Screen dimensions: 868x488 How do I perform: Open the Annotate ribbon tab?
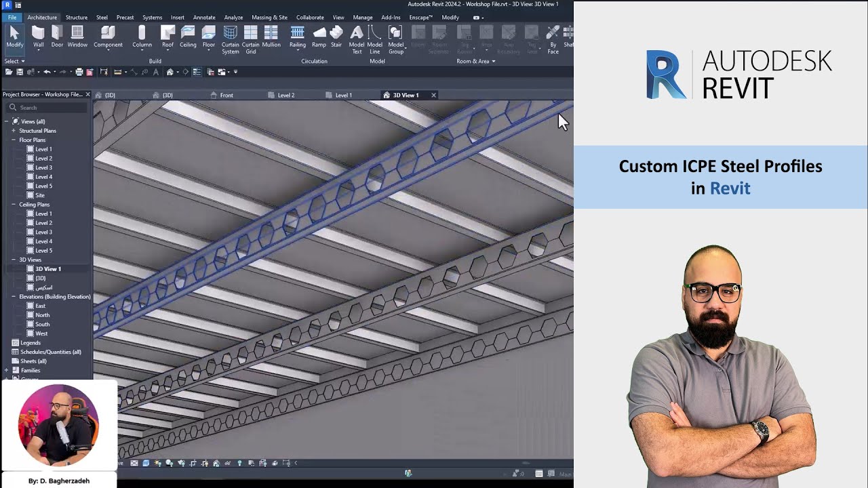[x=204, y=17]
